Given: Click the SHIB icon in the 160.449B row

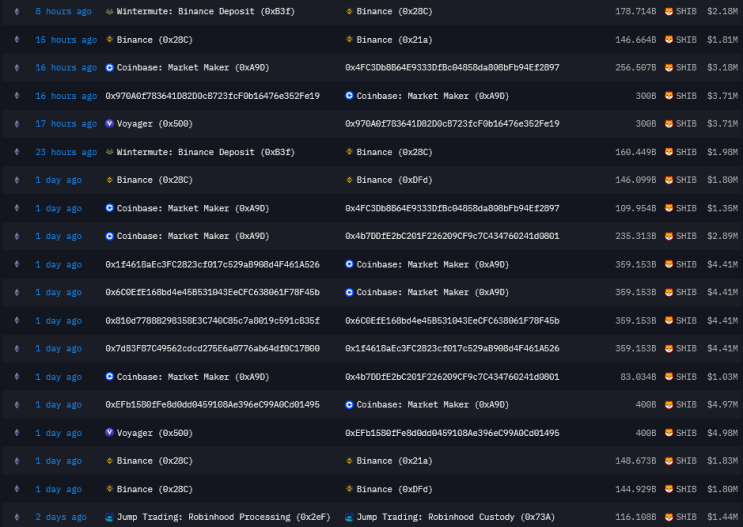Looking at the screenshot, I should pyautogui.click(x=669, y=152).
